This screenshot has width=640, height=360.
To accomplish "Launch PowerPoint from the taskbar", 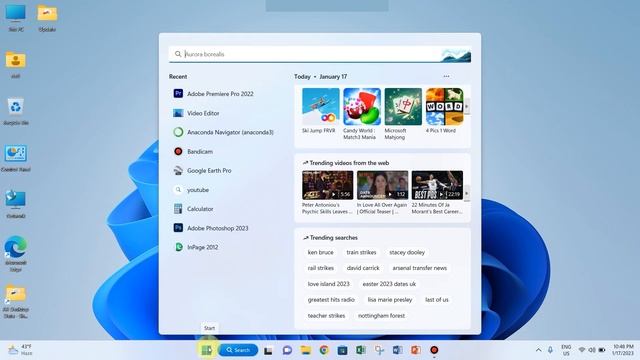I will click(416, 350).
